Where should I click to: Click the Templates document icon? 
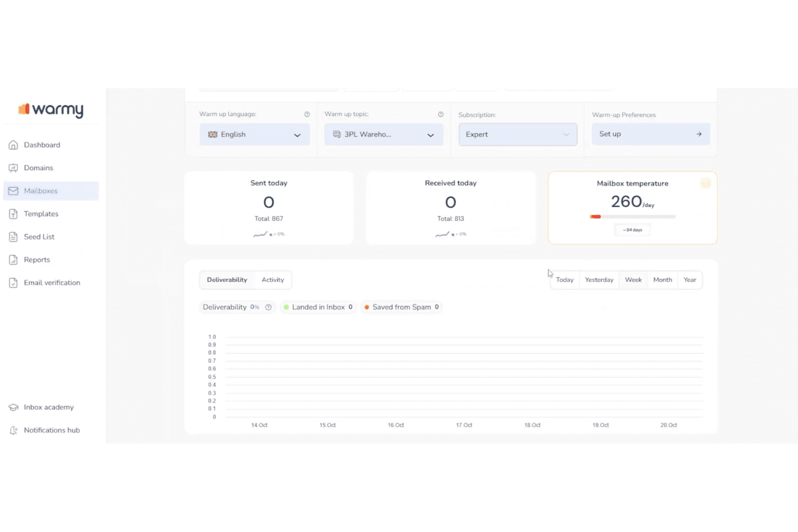[x=13, y=214]
